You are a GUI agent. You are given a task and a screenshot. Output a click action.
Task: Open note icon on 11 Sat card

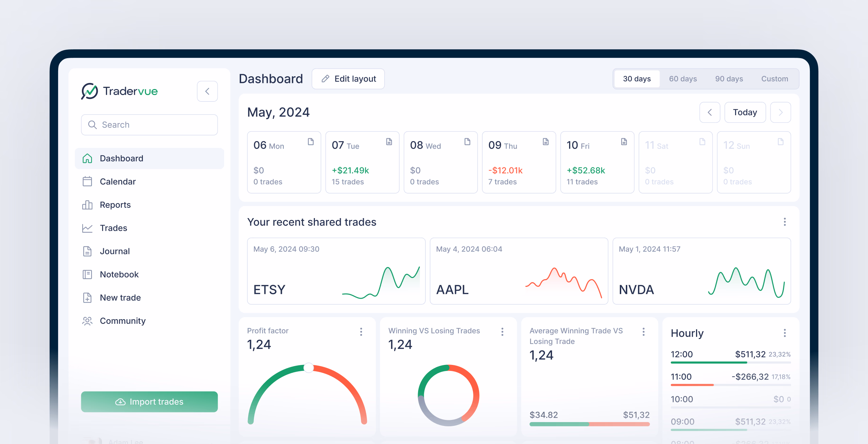click(x=702, y=142)
